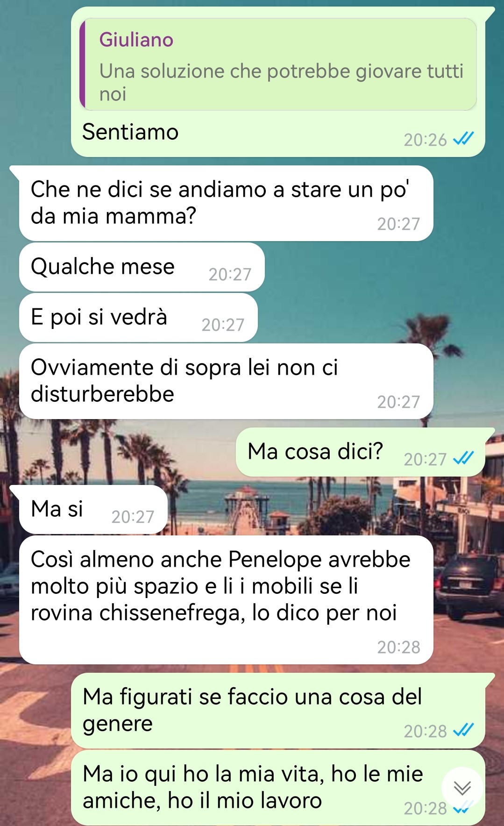Viewport: 504px width, 826px height.
Task: Select the 'Ma si' message bubble
Action: (93, 509)
